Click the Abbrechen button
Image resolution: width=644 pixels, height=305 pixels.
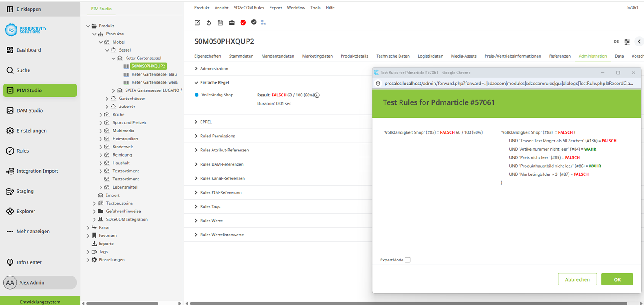(577, 279)
